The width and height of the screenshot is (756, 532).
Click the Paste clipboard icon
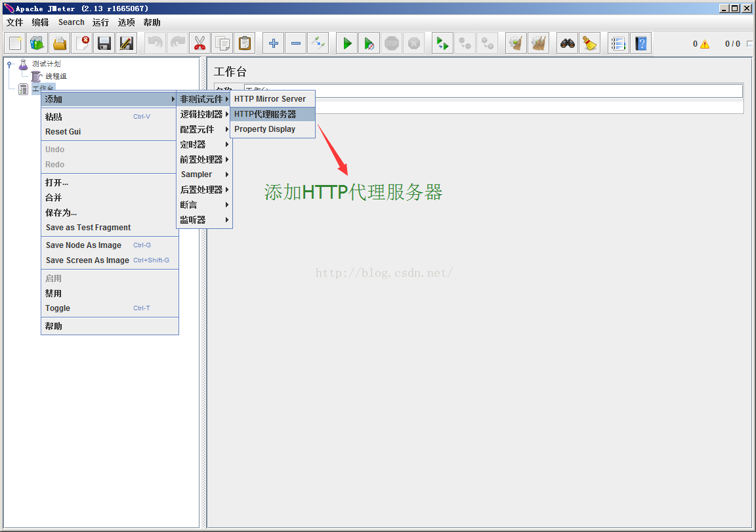click(x=244, y=43)
